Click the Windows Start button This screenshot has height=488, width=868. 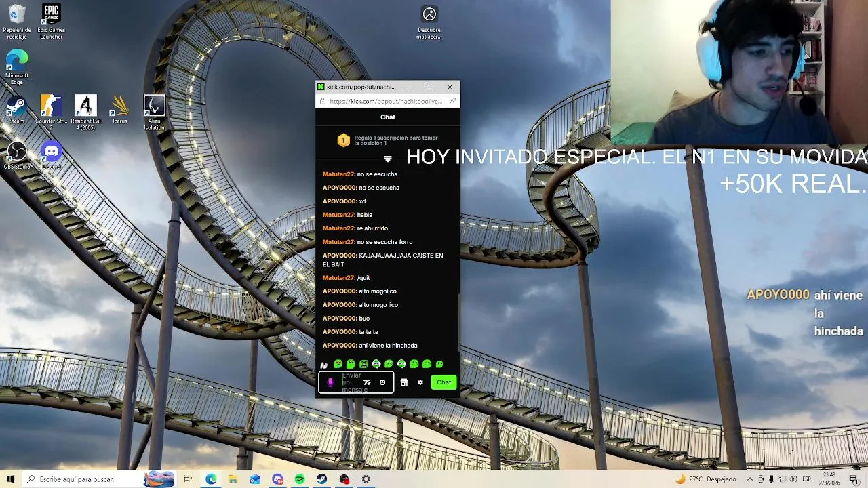[11, 479]
